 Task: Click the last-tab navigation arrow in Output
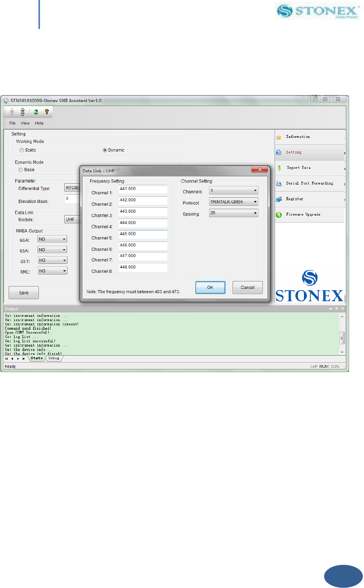(24, 358)
